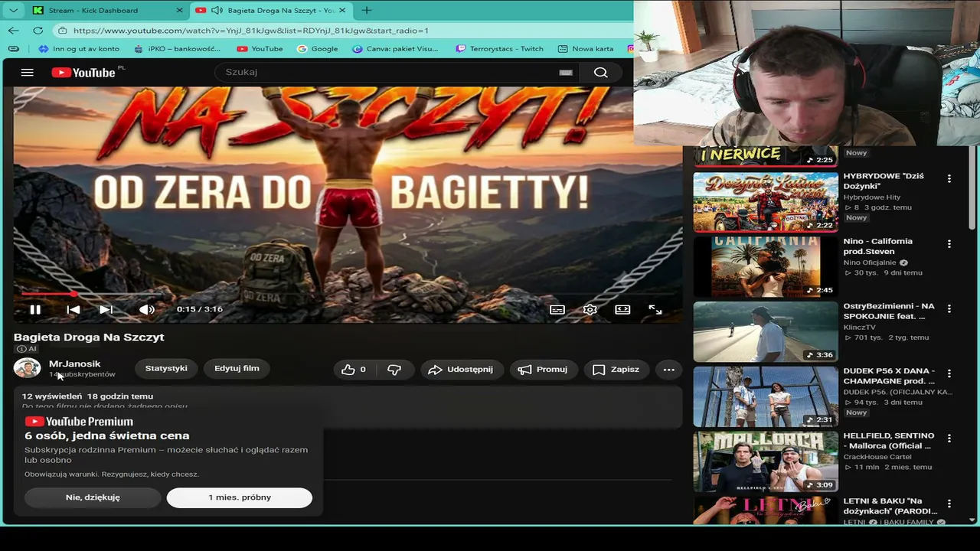Image resolution: width=980 pixels, height=551 pixels.
Task: Play the HELLFIELD SENTINO Mallorca thumbnail
Action: 766,461
